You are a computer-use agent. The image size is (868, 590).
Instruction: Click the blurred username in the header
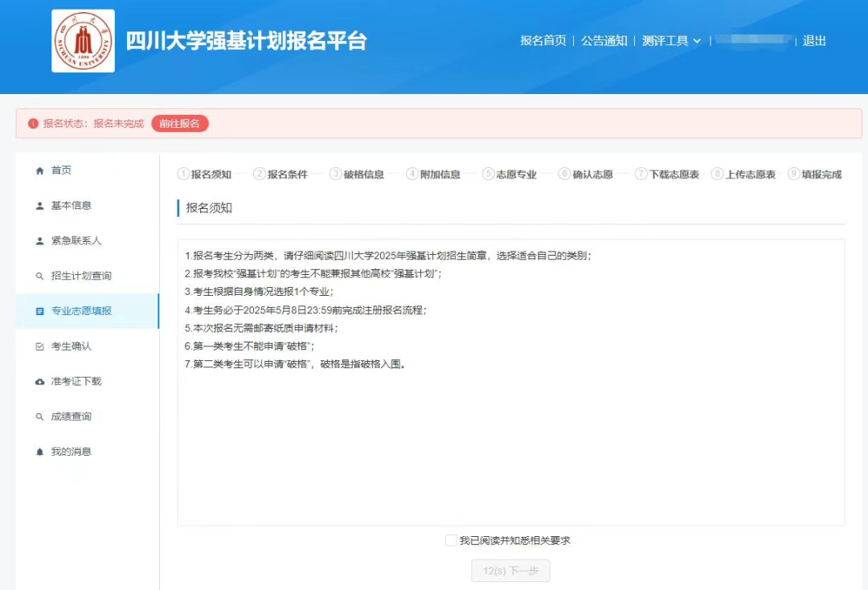point(753,40)
